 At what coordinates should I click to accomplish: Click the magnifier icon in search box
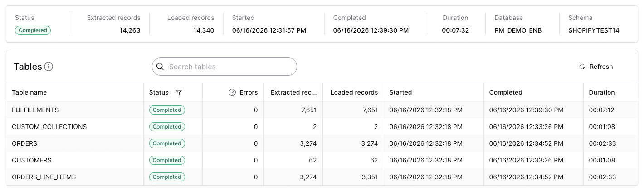pyautogui.click(x=160, y=67)
